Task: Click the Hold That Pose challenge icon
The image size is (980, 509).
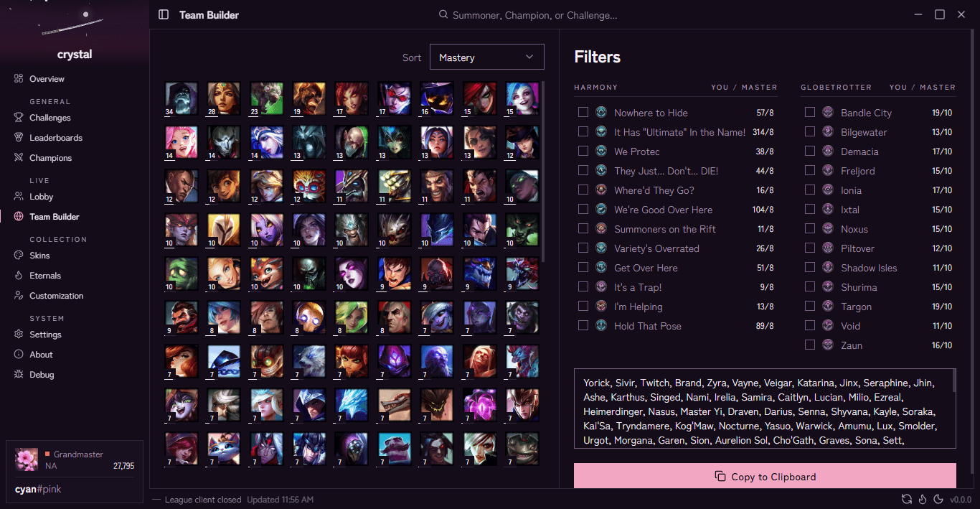Action: pos(601,326)
